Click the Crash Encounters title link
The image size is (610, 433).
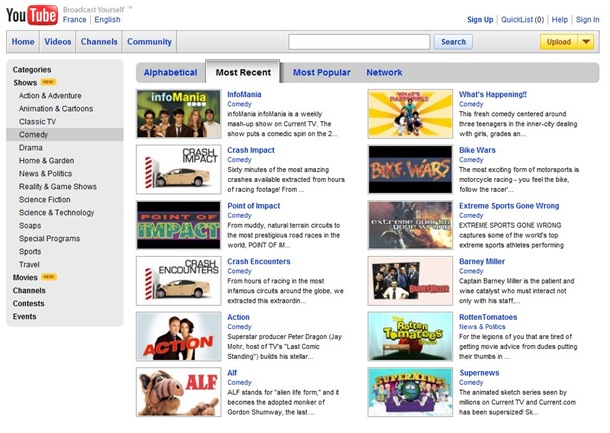click(x=259, y=261)
